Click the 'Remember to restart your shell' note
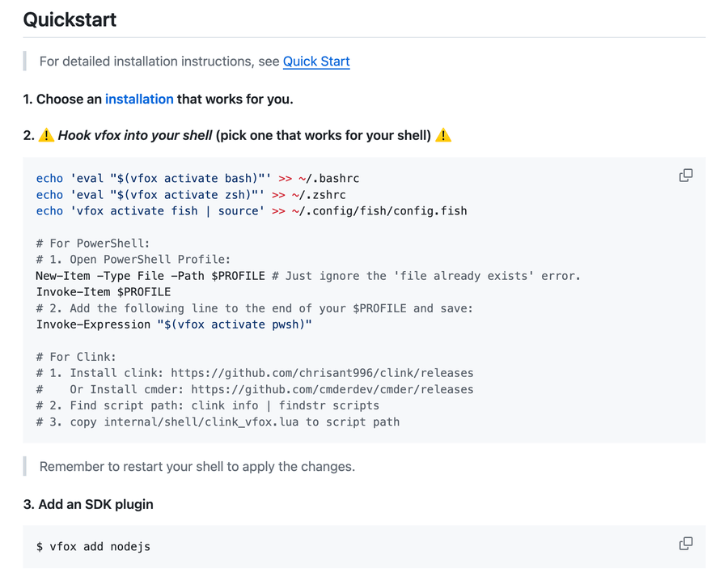Screen dimensions: 728x585 pos(197,467)
